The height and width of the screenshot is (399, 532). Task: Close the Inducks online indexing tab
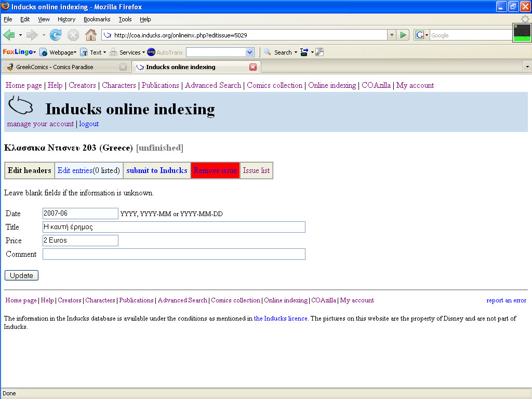253,67
